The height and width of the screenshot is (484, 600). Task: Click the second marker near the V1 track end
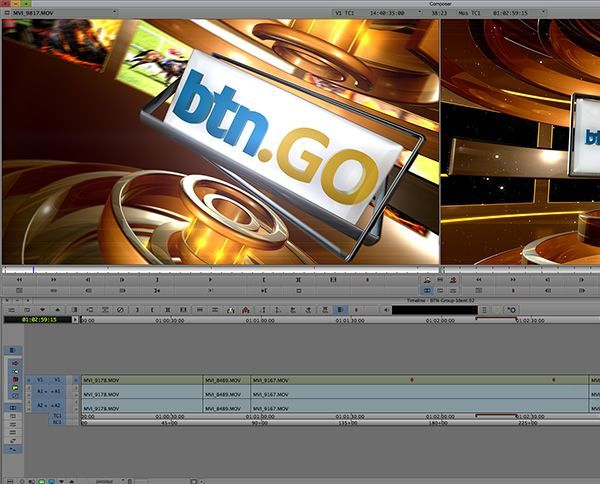click(x=554, y=380)
